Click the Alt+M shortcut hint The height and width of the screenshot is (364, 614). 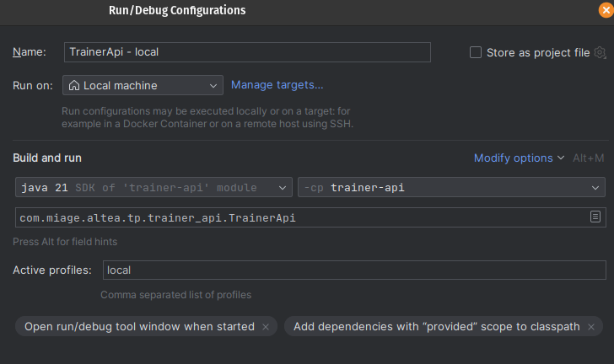(588, 158)
